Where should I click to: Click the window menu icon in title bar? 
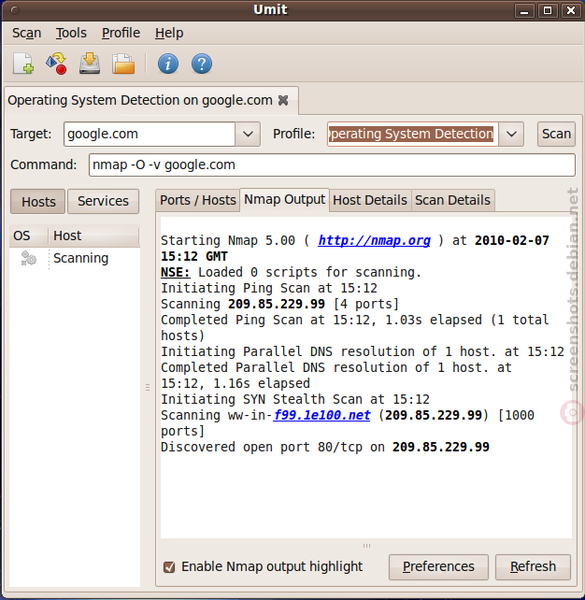click(x=15, y=10)
